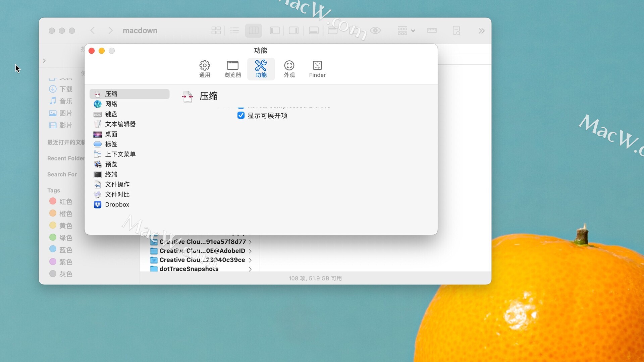Close the 功能 preferences window
644x362 pixels.
click(92, 51)
